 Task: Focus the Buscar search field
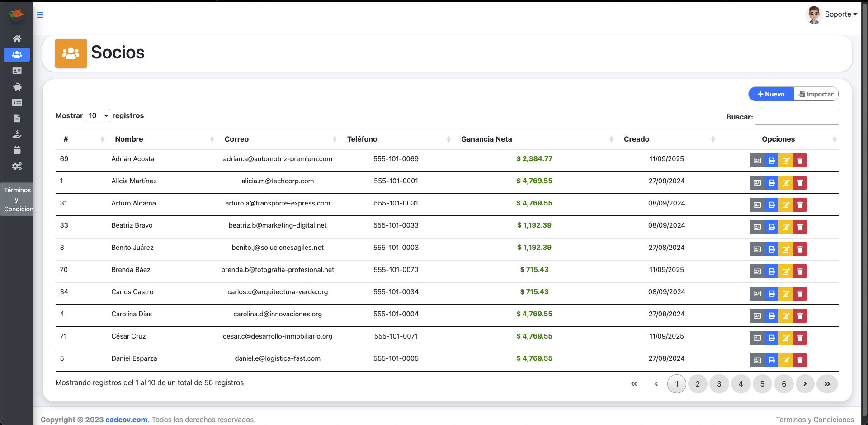(797, 117)
